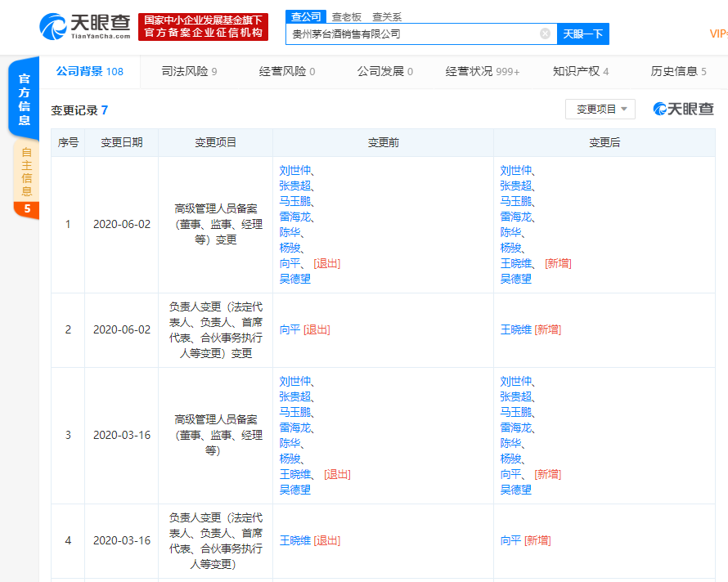Open 吴德望 link in row 1 变更后

click(x=516, y=279)
